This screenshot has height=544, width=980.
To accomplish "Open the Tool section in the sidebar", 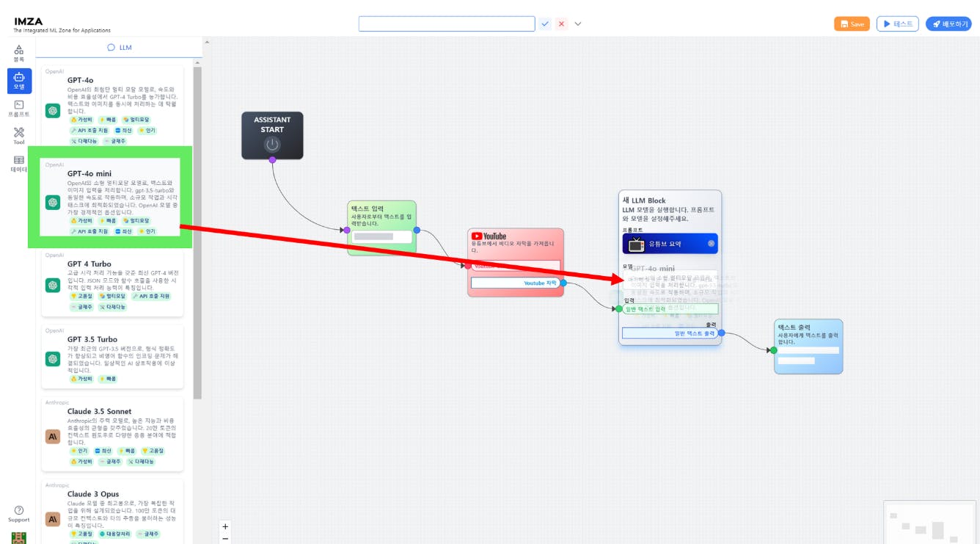I will point(19,136).
